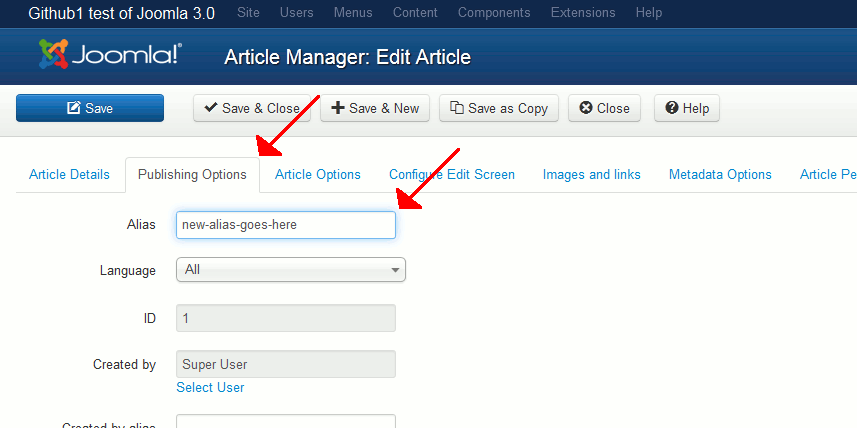Switch to the Article Options tab
857x428 pixels.
point(318,174)
